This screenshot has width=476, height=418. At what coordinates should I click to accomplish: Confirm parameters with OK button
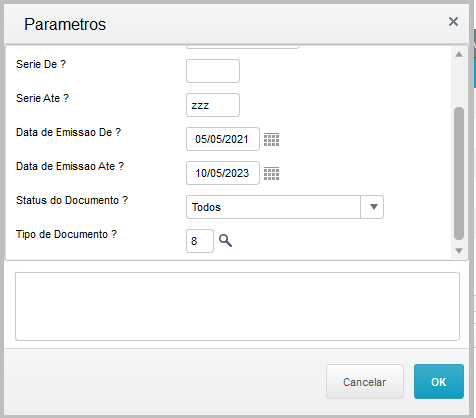(439, 382)
